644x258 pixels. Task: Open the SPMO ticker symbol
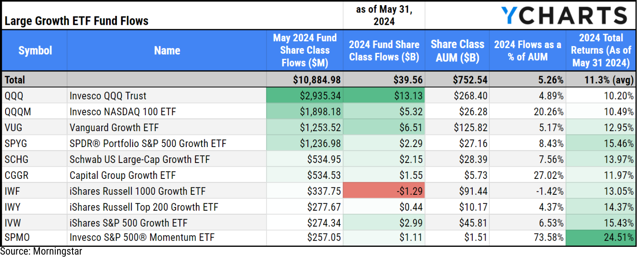point(13,237)
